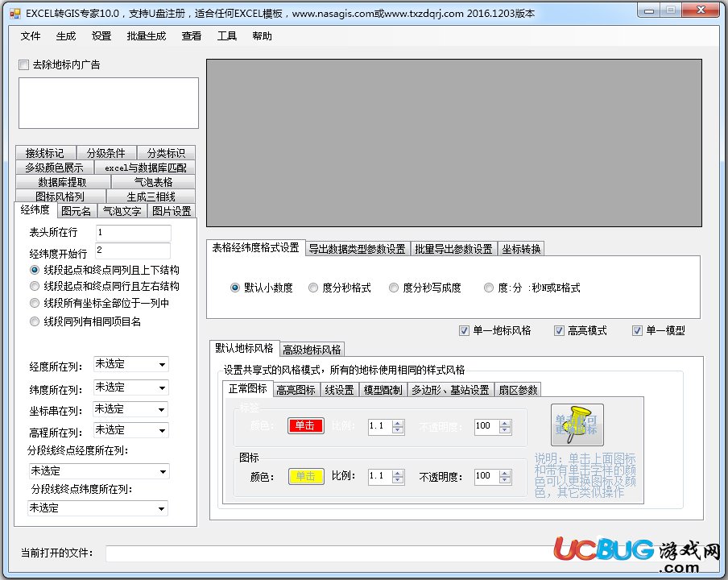
Task: Select 线段所有坐标全部位于一列中 radio
Action: point(35,303)
